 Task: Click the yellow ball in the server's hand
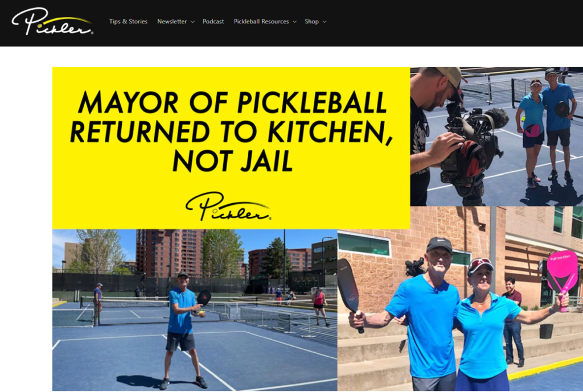(x=201, y=313)
